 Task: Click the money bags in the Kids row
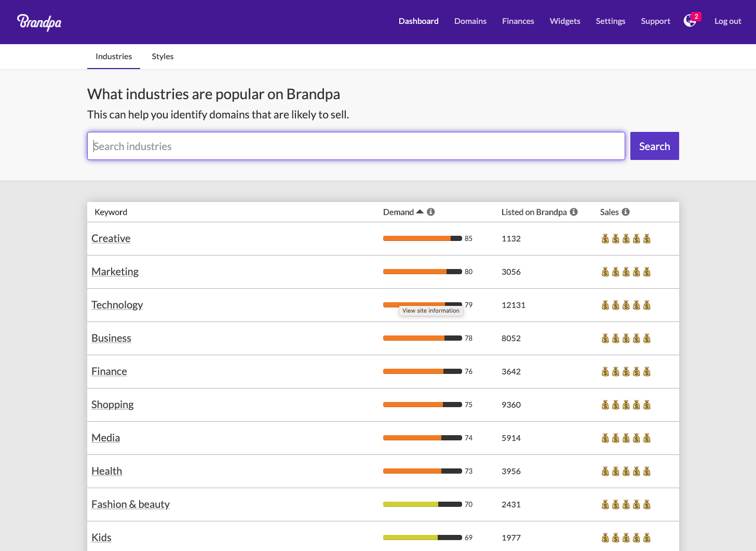click(x=626, y=538)
